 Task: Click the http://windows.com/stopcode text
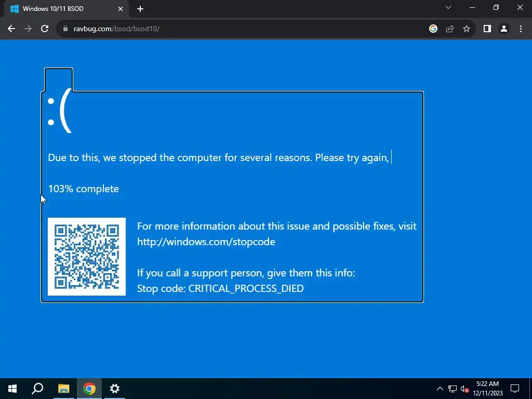click(206, 242)
